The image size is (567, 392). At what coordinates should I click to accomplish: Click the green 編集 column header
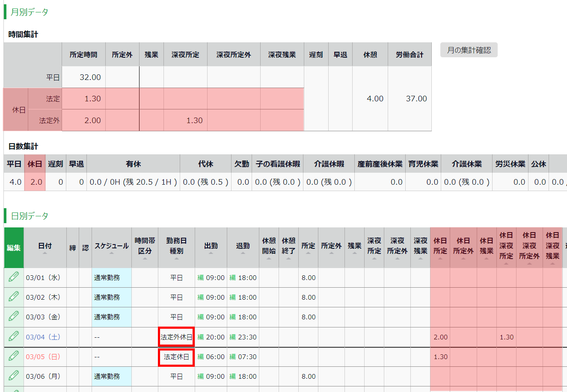[14, 248]
